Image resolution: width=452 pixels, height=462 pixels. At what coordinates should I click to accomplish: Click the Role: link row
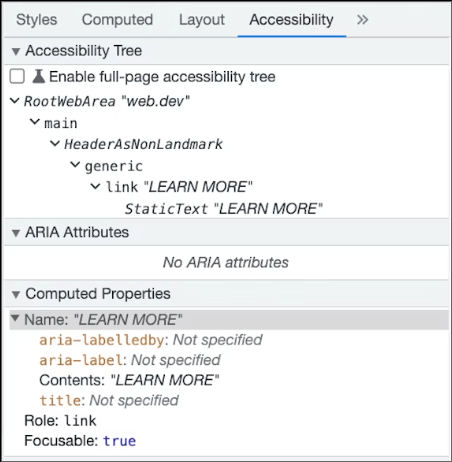click(x=60, y=421)
